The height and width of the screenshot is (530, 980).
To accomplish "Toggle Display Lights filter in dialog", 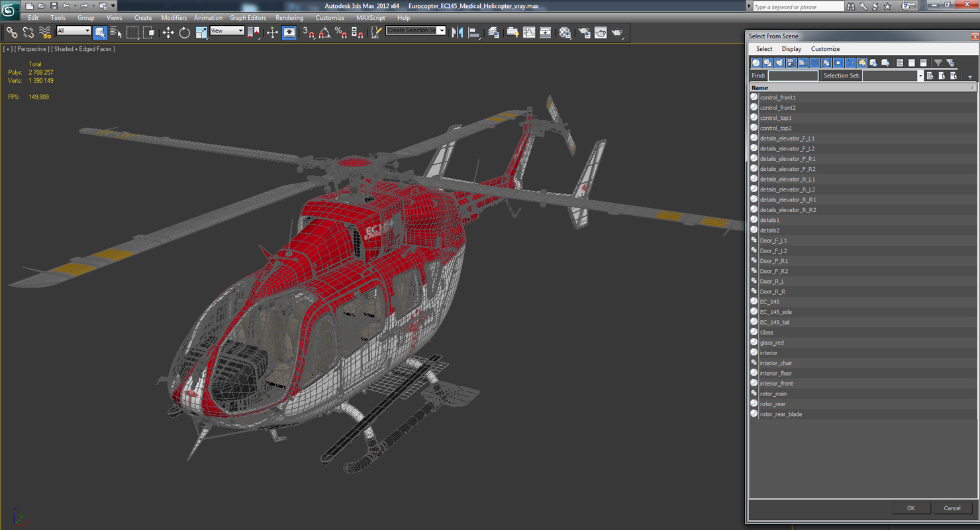I will pos(779,63).
